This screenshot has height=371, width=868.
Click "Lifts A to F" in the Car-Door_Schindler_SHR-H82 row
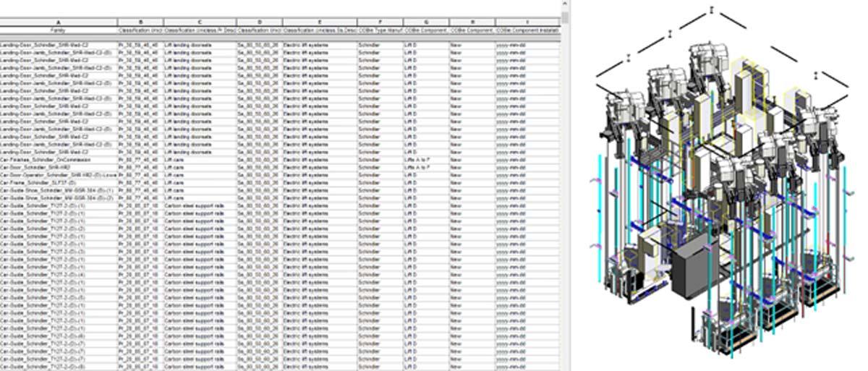pyautogui.click(x=417, y=167)
